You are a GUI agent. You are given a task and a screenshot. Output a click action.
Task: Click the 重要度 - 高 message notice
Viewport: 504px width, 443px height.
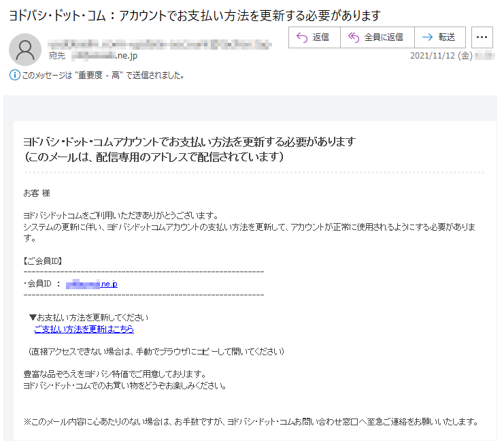click(x=103, y=76)
